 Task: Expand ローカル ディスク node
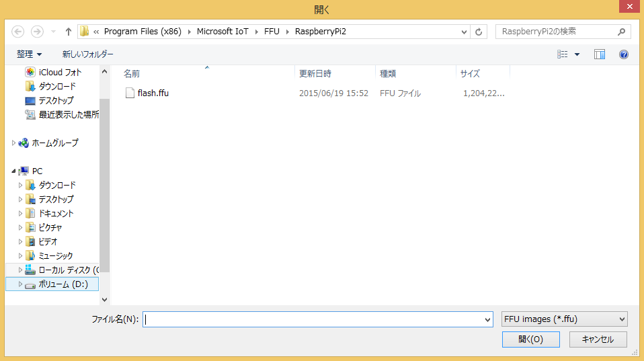(20, 270)
